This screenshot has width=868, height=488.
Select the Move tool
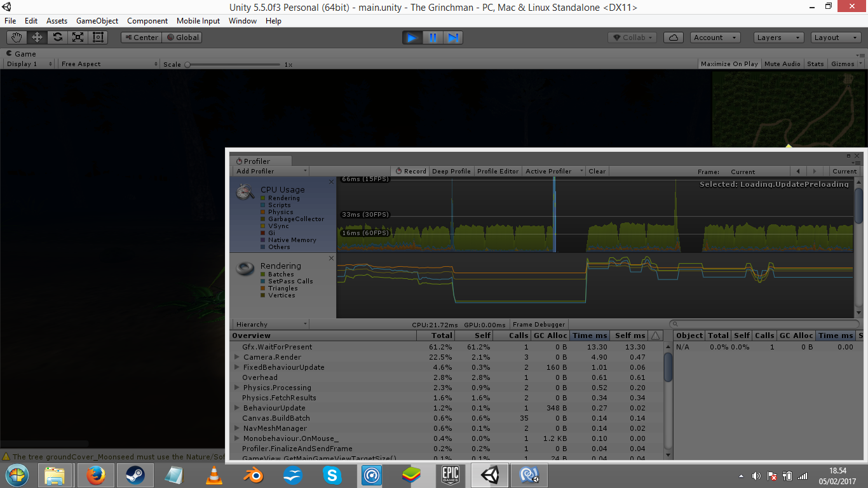[37, 37]
